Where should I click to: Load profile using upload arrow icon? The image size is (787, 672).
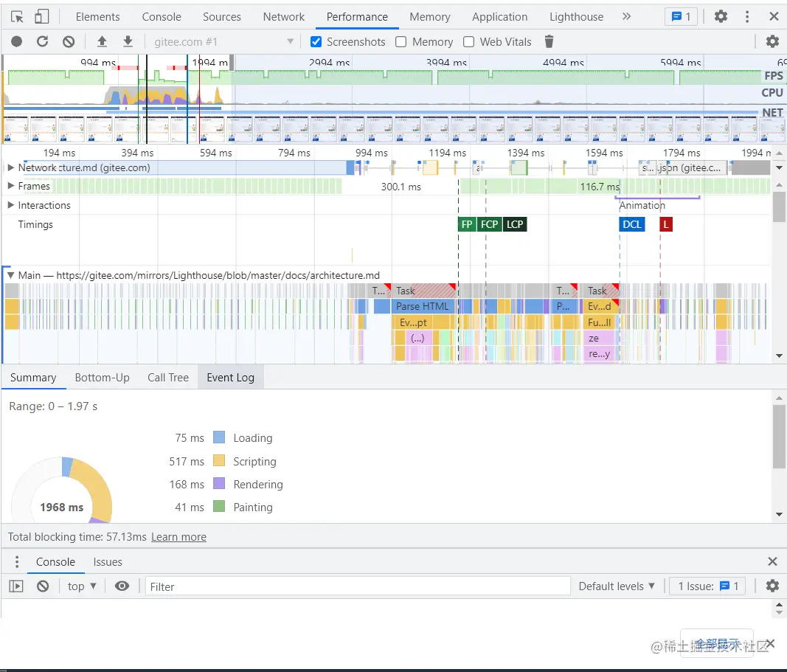(x=102, y=41)
